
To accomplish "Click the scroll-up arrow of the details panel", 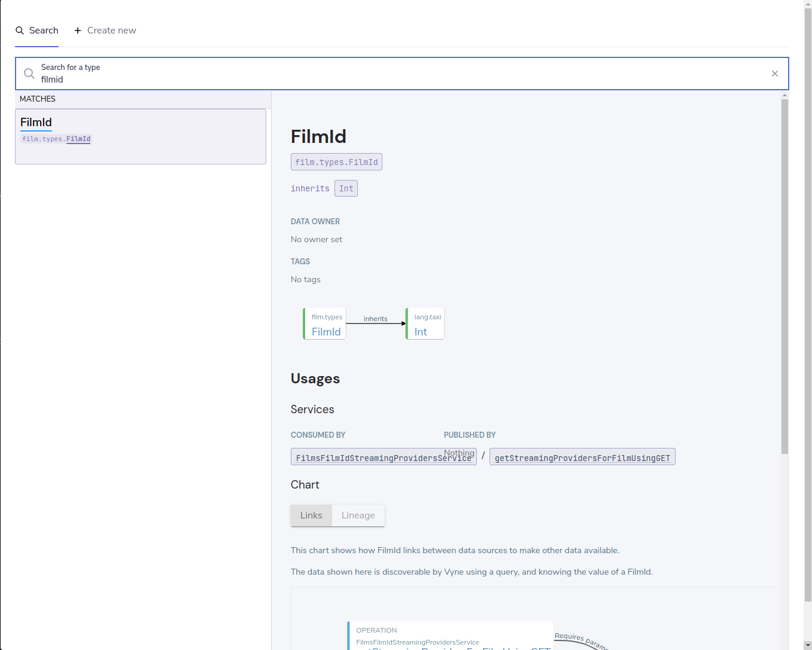I will click(x=784, y=95).
